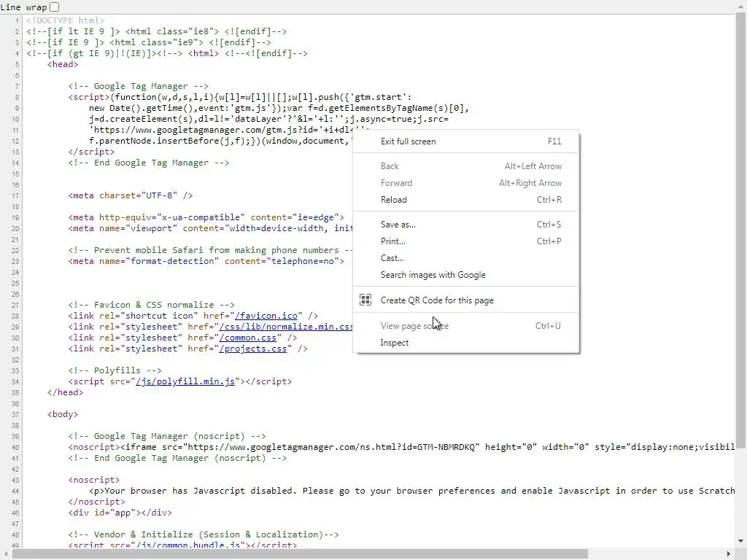Image resolution: width=747 pixels, height=560 pixels.
Task: Open the /common.css stylesheet link
Action: coord(248,338)
